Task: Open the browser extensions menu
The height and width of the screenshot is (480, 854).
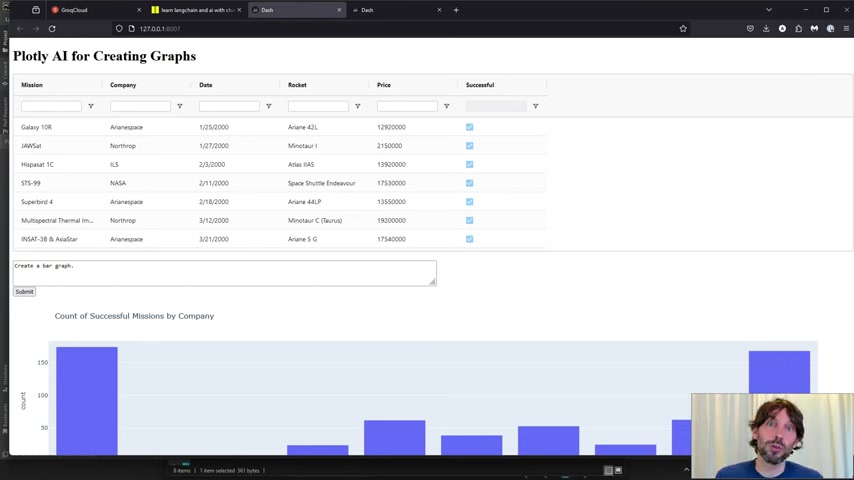Action: tap(798, 29)
